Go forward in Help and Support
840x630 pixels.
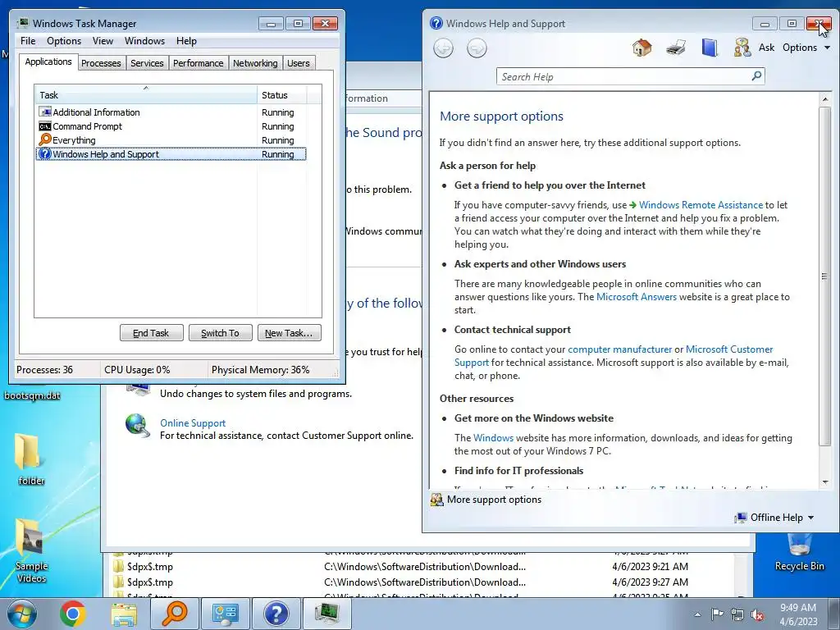(477, 48)
